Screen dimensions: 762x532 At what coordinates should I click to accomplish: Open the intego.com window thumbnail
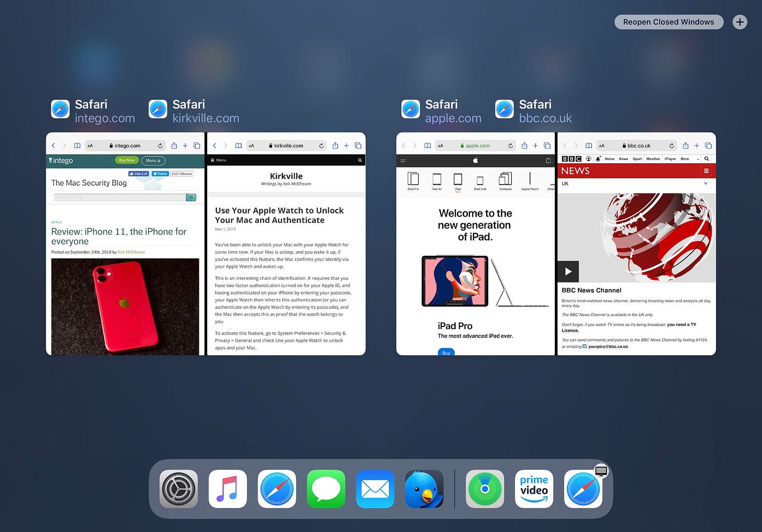point(125,244)
